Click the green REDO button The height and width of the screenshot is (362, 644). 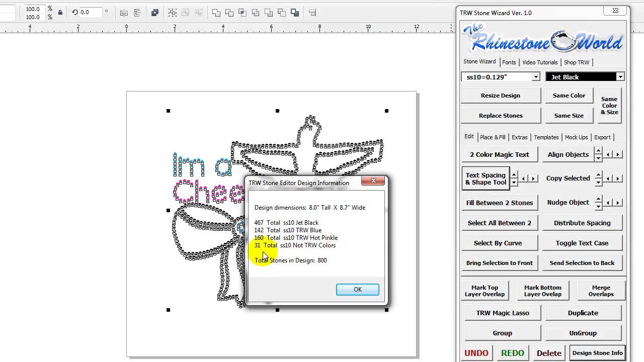(x=513, y=353)
